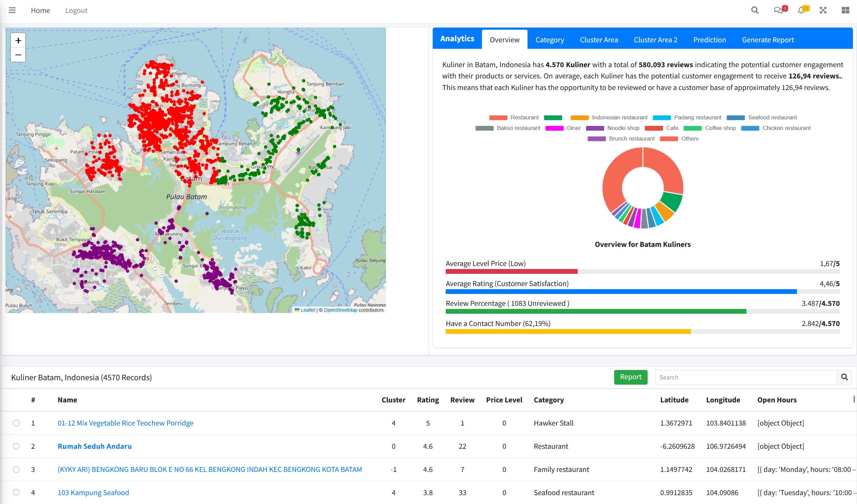Open the Prediction tab
Image resolution: width=857 pixels, height=504 pixels.
click(709, 40)
